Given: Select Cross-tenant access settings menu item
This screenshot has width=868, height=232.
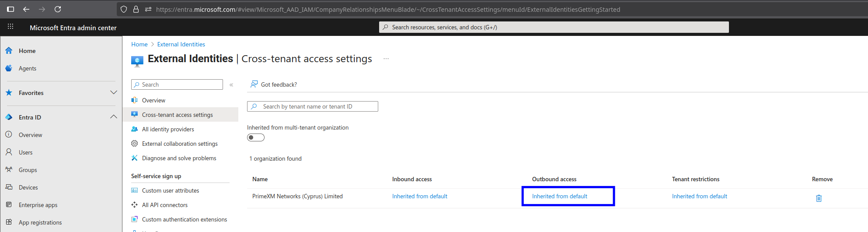Looking at the screenshot, I should [x=178, y=115].
